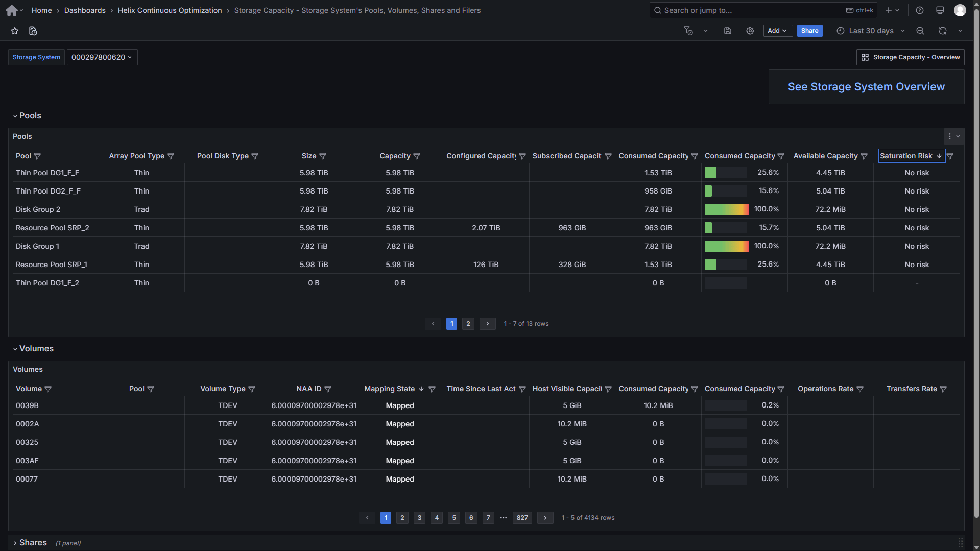This screenshot has width=980, height=551.
Task: Click the save dashboard icon
Action: click(x=727, y=31)
